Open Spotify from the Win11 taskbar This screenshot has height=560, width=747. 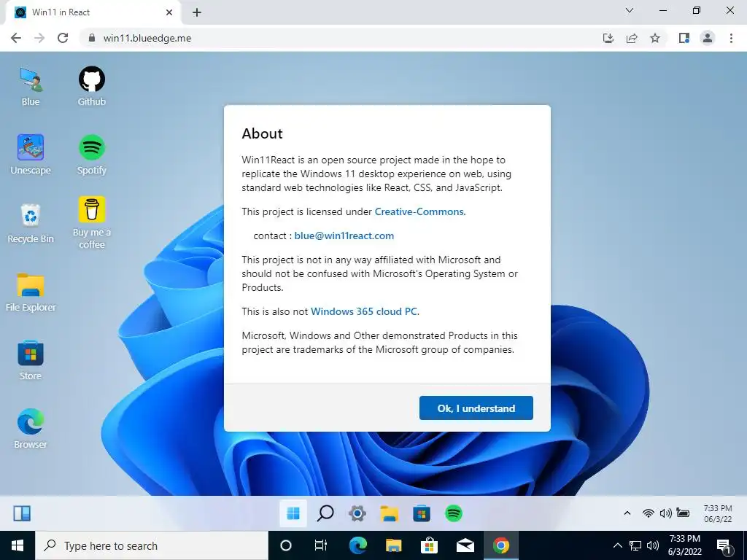pos(454,513)
